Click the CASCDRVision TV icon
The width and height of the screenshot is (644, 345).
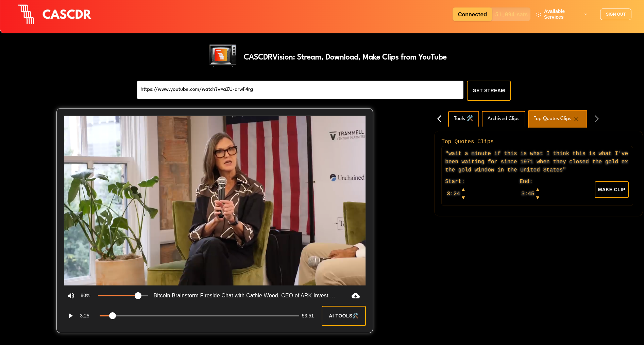[x=223, y=55]
